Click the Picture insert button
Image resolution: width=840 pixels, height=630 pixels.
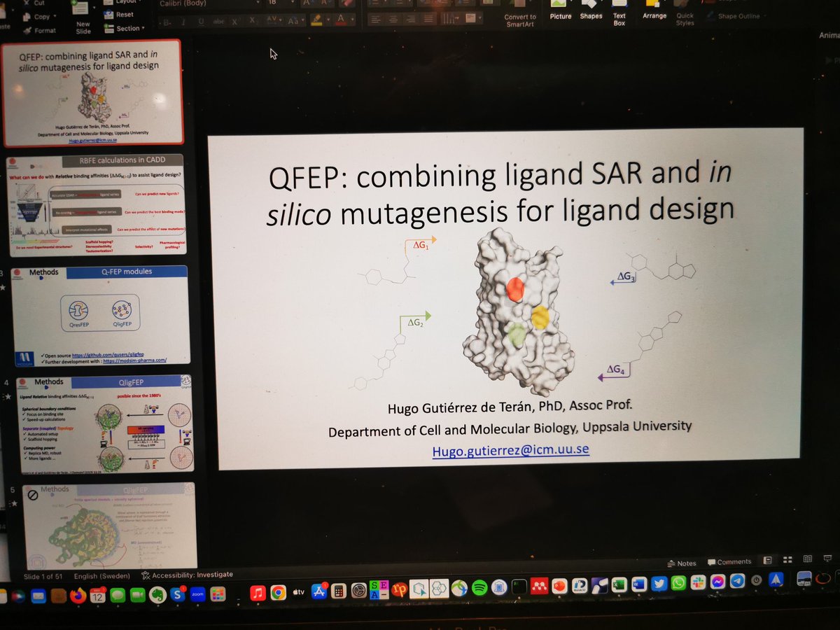pos(560,11)
